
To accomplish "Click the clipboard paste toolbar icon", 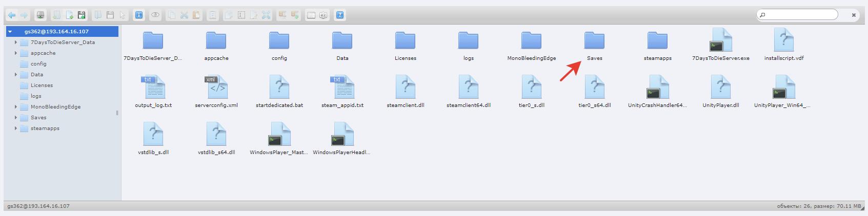I will coord(196,15).
